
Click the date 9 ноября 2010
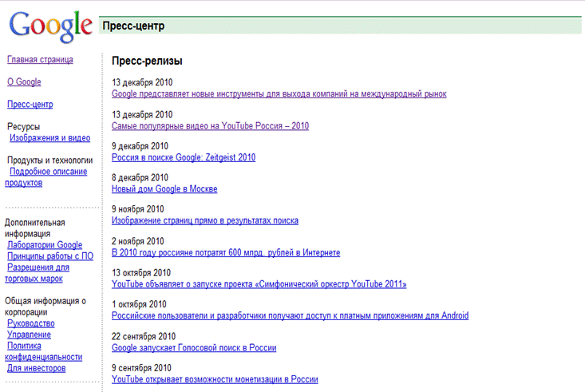click(137, 209)
